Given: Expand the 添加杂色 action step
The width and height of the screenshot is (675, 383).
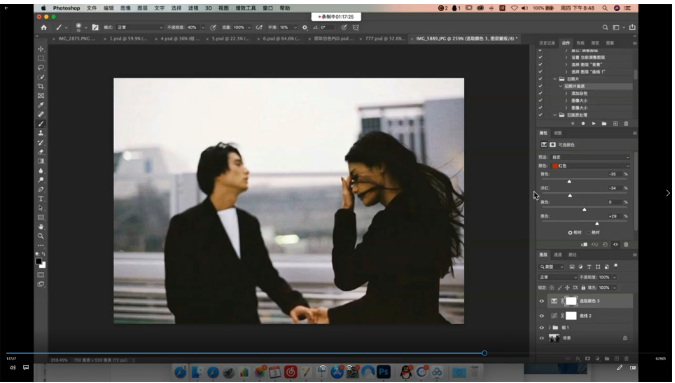Looking at the screenshot, I should pos(566,93).
